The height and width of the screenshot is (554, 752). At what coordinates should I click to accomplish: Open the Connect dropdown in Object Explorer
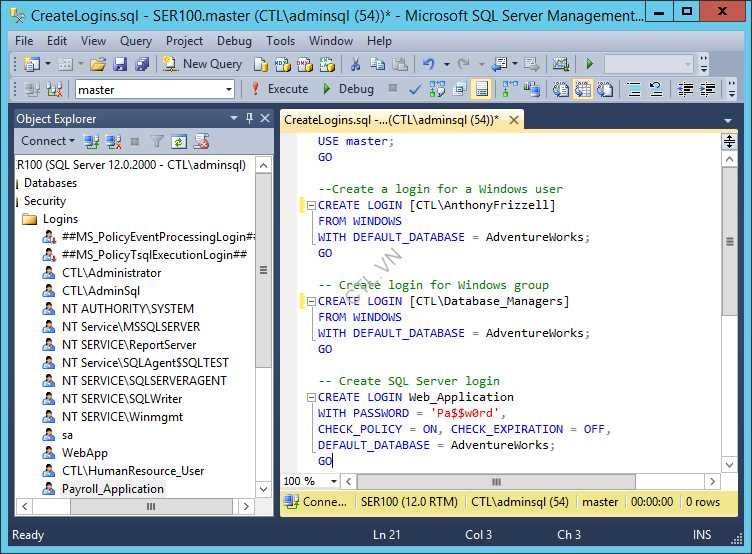[48, 141]
